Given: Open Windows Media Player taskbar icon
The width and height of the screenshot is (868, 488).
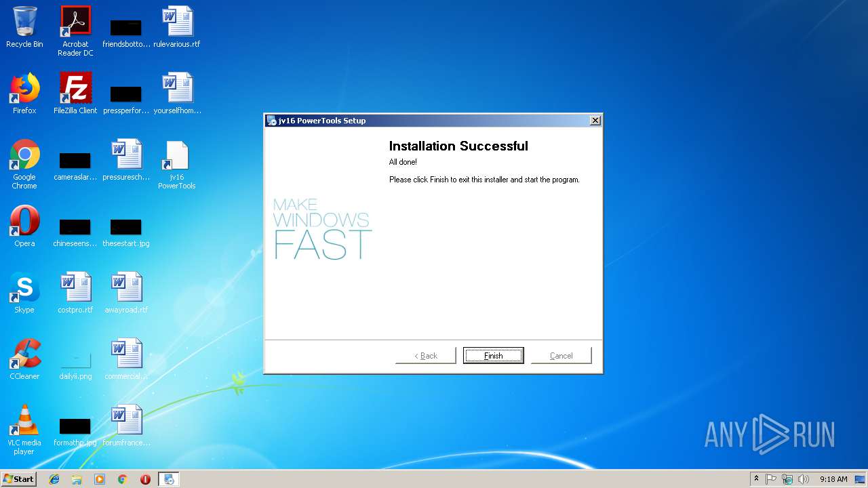Looking at the screenshot, I should point(100,479).
